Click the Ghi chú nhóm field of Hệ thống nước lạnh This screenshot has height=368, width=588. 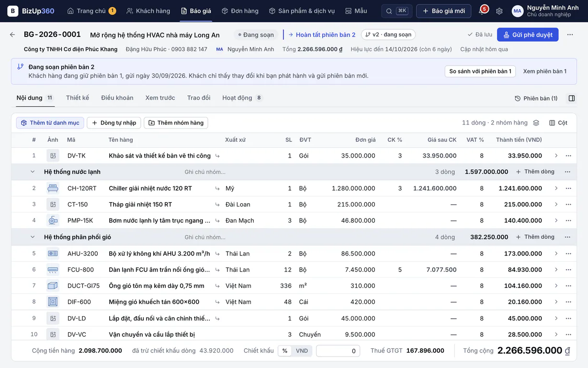point(205,172)
